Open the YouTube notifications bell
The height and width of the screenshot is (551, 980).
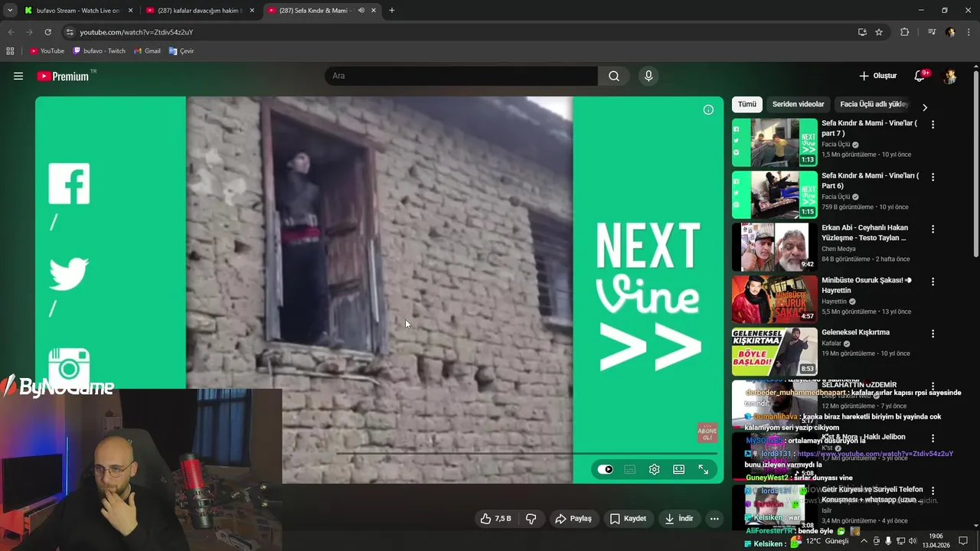[x=920, y=76]
